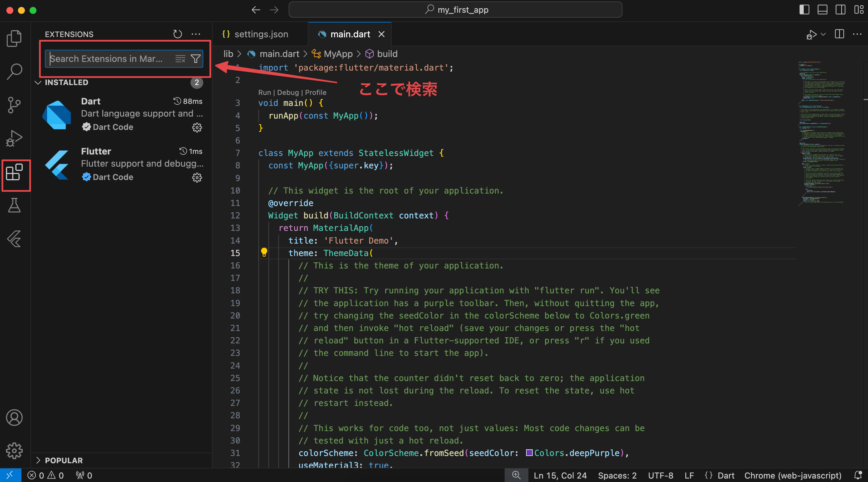Screen dimensions: 868x482
Task: Open the Accounts menu icon
Action: [14, 418]
